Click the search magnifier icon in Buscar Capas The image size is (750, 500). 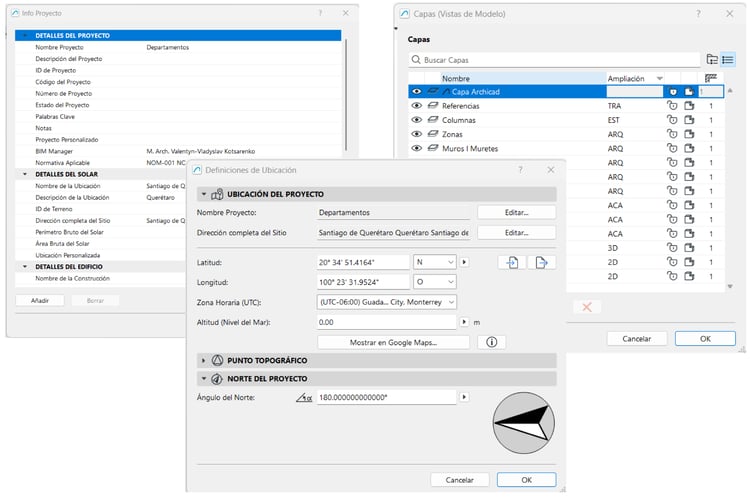(416, 60)
